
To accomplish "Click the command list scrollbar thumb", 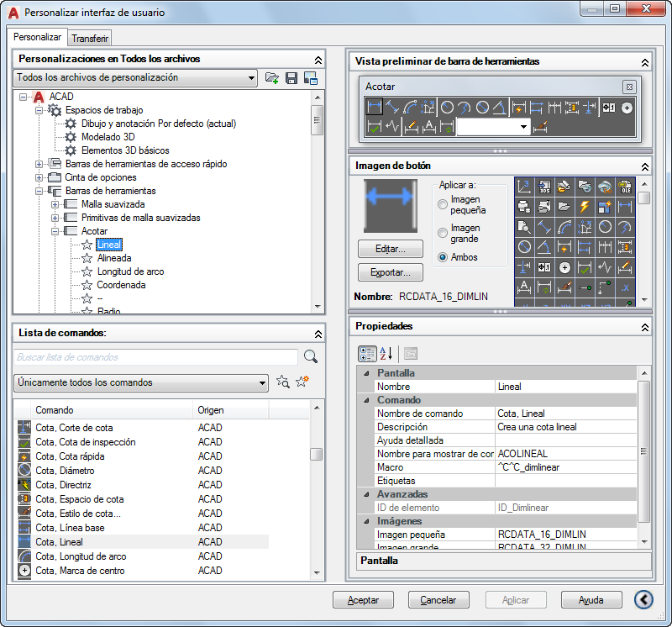I will coord(317,454).
